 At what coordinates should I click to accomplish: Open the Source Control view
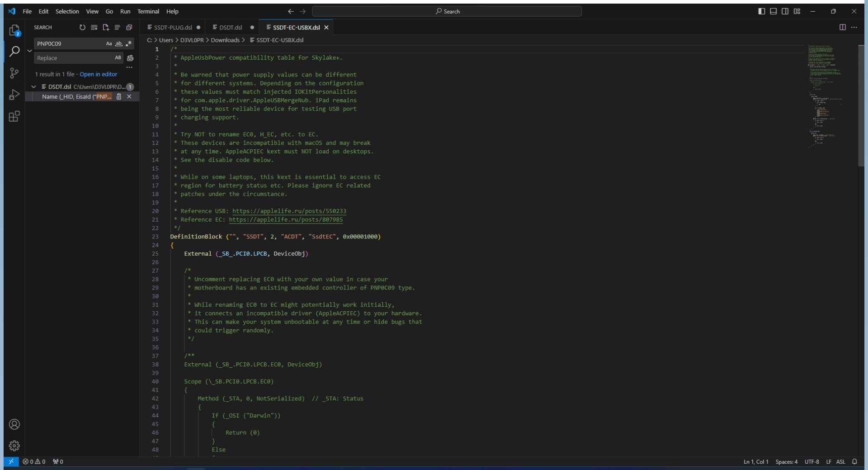click(14, 73)
